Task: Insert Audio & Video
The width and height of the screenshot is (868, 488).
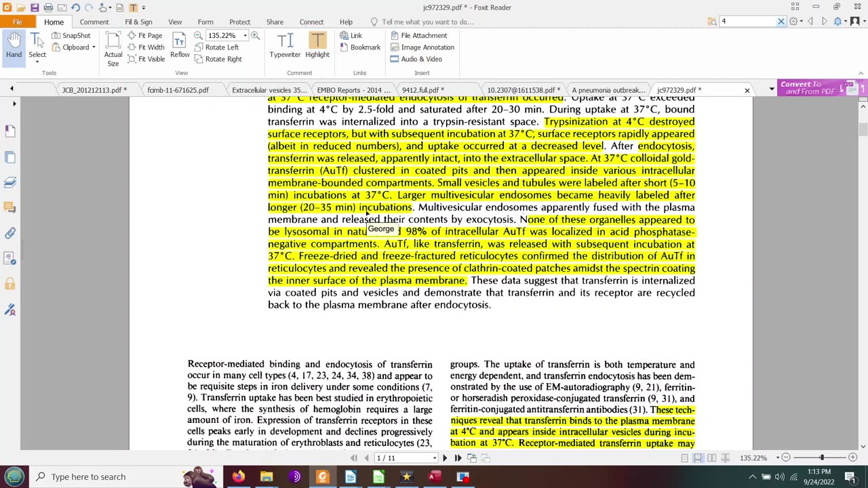Action: [416, 59]
